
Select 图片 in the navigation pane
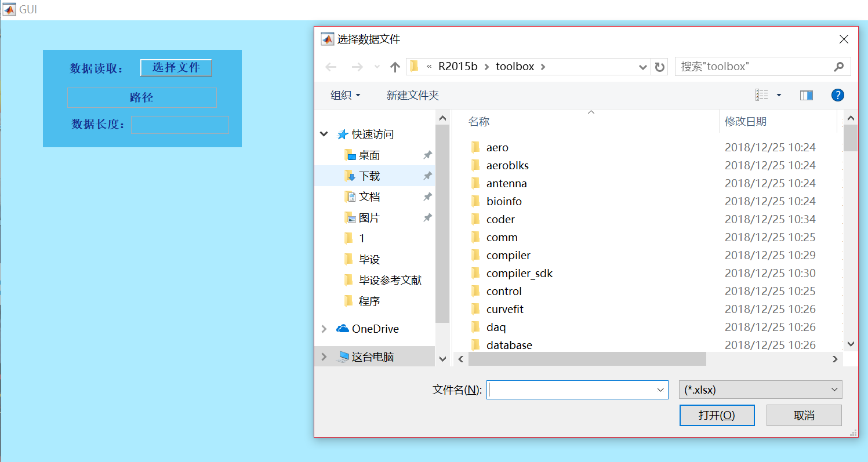click(x=369, y=218)
